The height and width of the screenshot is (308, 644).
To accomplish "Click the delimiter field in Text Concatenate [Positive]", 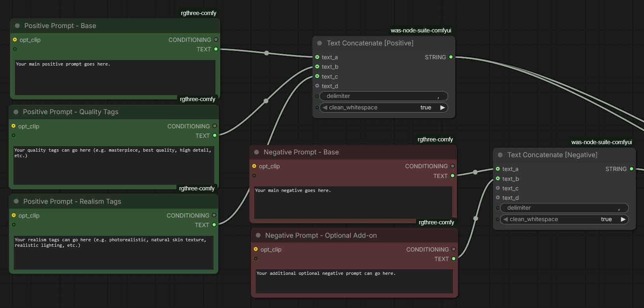I will (383, 96).
